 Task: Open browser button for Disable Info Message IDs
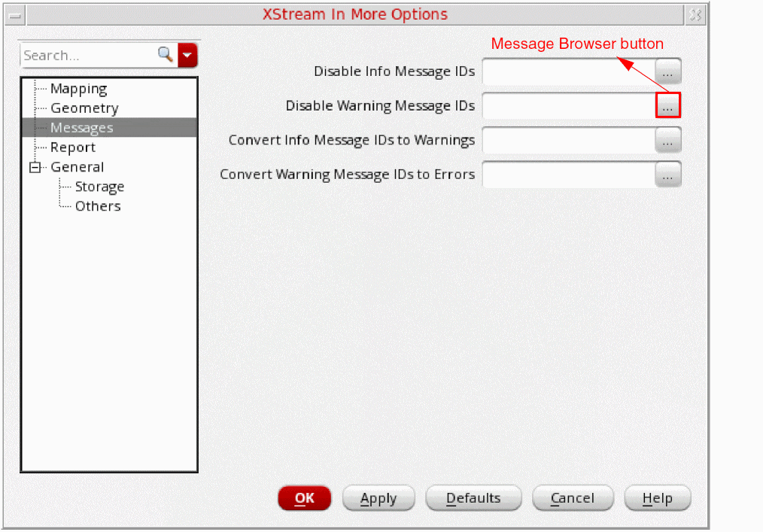pos(667,71)
